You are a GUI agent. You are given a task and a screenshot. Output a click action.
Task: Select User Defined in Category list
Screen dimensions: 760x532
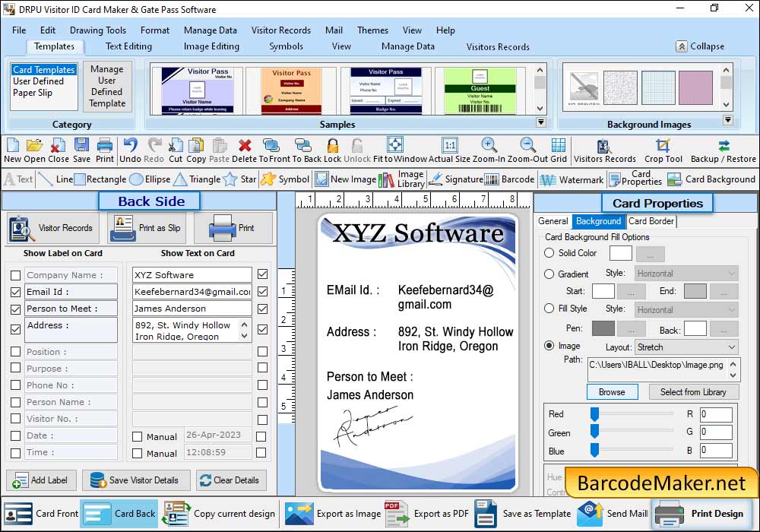click(38, 81)
